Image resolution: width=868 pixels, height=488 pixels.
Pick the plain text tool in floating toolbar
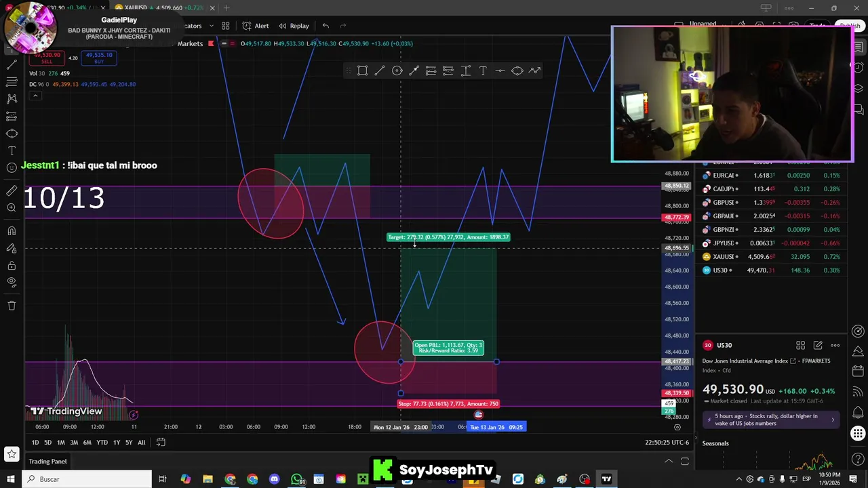[483, 70]
